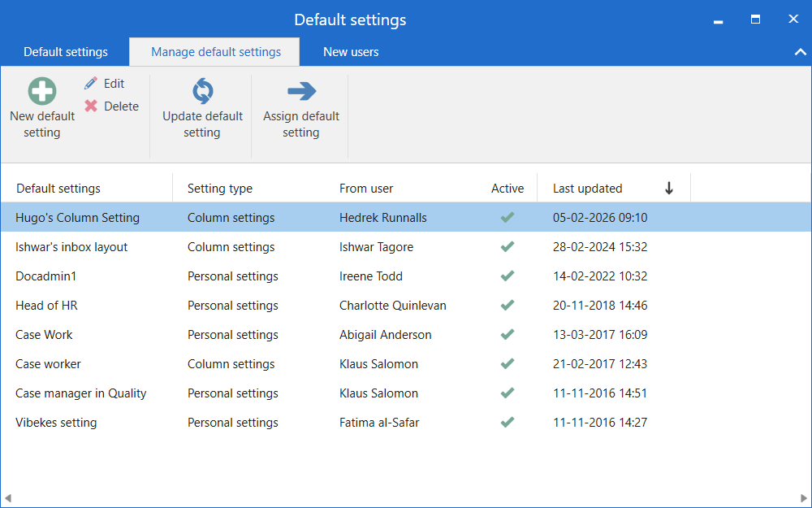
Task: Click the New default setting plus icon
Action: click(42, 91)
